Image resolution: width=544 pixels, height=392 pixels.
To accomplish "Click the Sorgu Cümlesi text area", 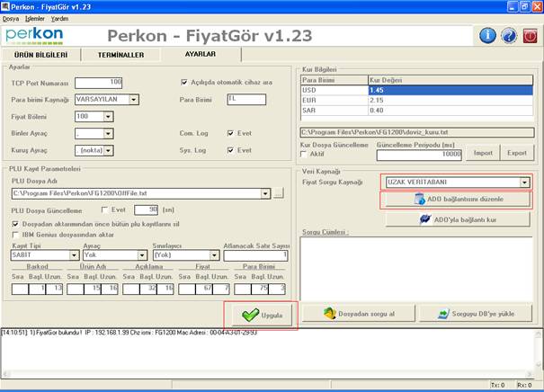I will click(x=416, y=269).
